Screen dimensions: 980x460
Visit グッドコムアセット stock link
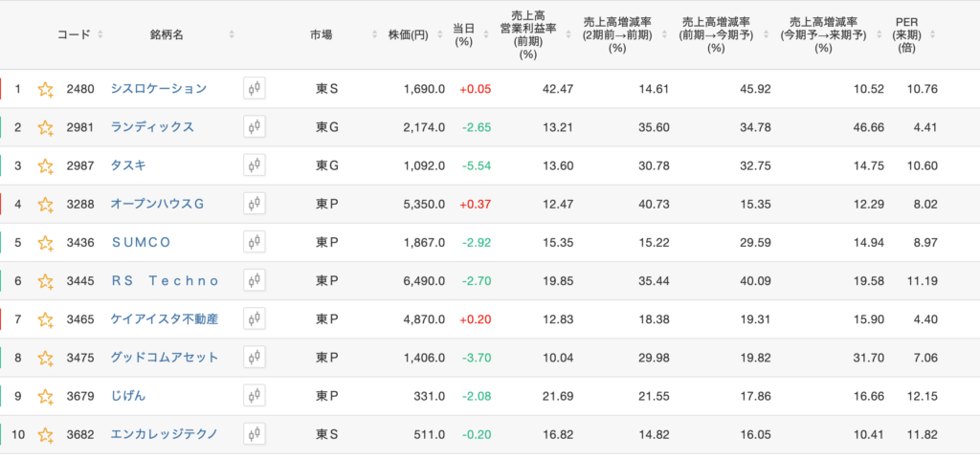pos(165,358)
